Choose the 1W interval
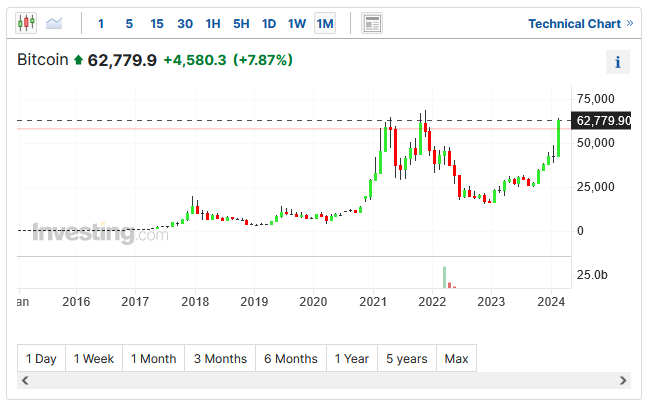 pos(297,24)
